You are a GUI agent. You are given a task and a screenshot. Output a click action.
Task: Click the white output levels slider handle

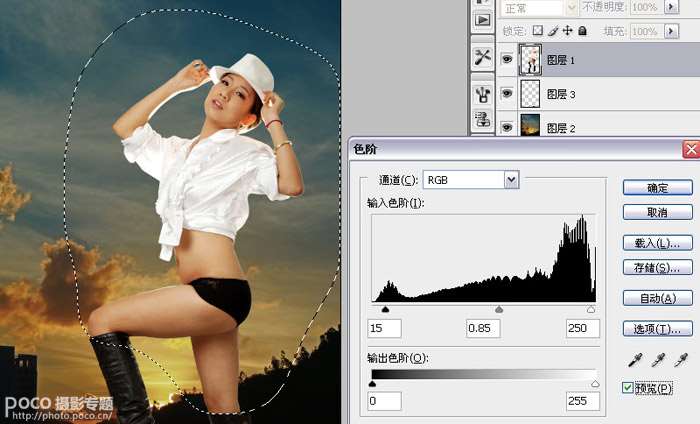[x=595, y=383]
